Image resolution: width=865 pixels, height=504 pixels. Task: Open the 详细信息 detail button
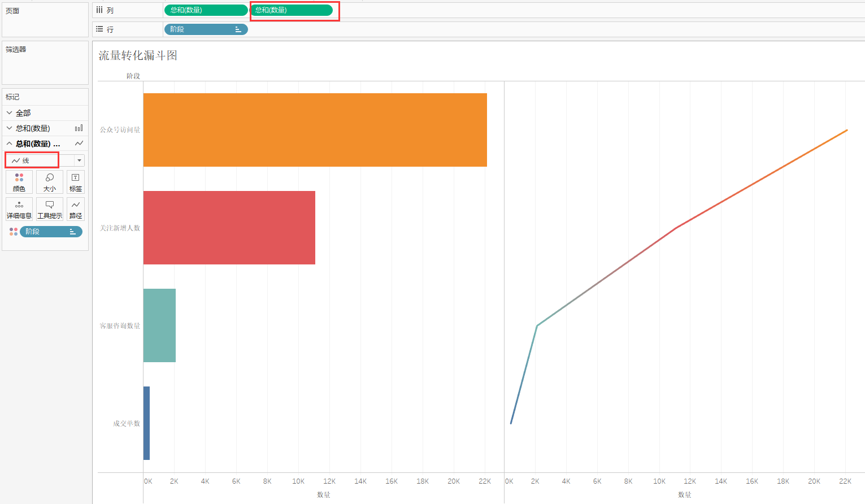[19, 209]
